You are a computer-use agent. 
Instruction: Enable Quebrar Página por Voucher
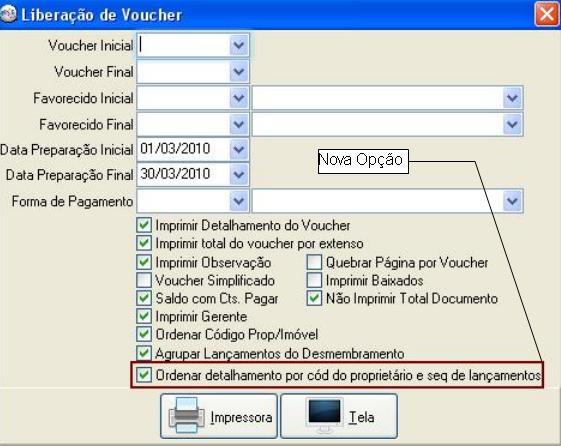point(314,262)
